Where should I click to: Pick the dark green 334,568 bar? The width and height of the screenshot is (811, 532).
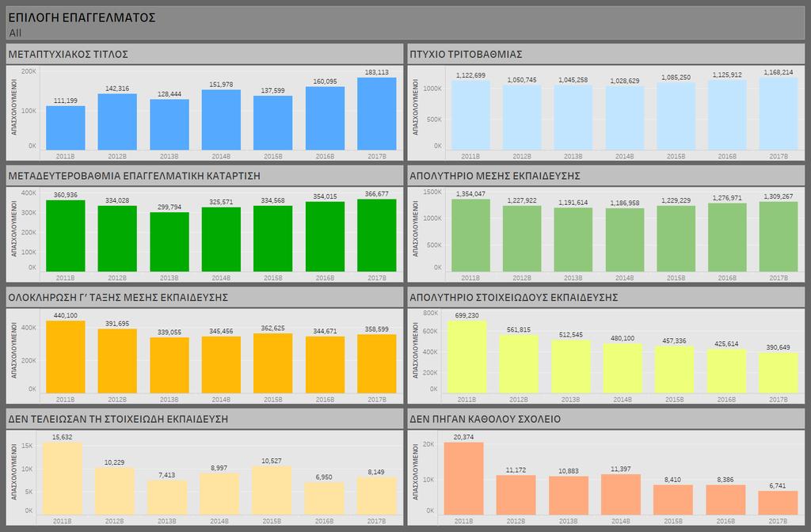coord(272,239)
